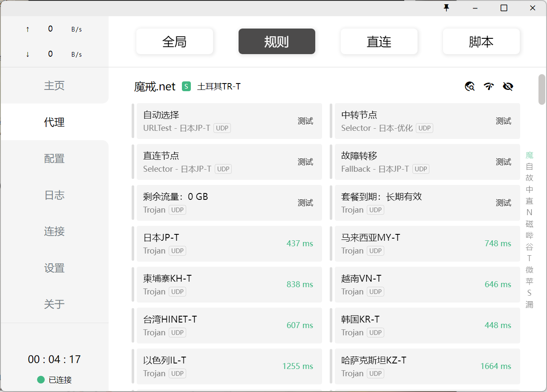
Task: Click 测试 on the 套餐到期 card
Action: coord(504,203)
